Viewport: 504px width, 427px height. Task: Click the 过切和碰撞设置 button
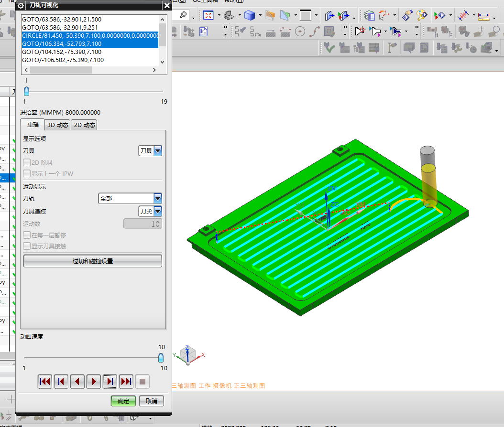click(93, 261)
